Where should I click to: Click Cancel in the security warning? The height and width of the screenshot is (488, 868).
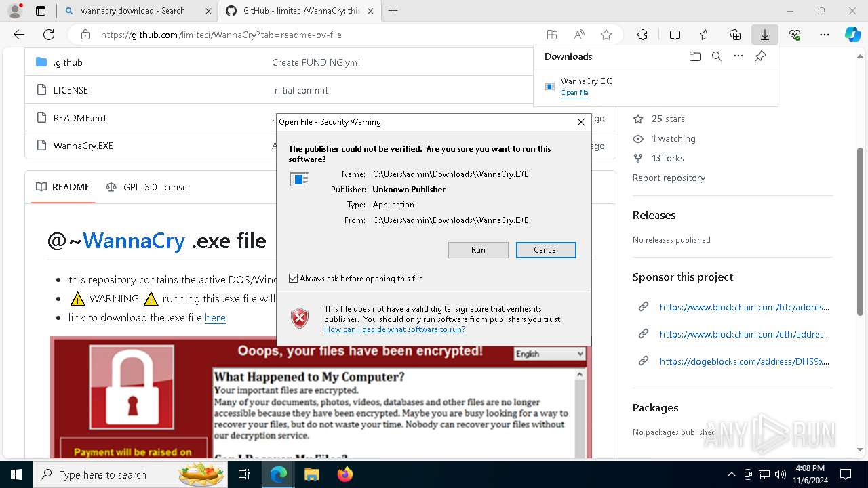(546, 250)
